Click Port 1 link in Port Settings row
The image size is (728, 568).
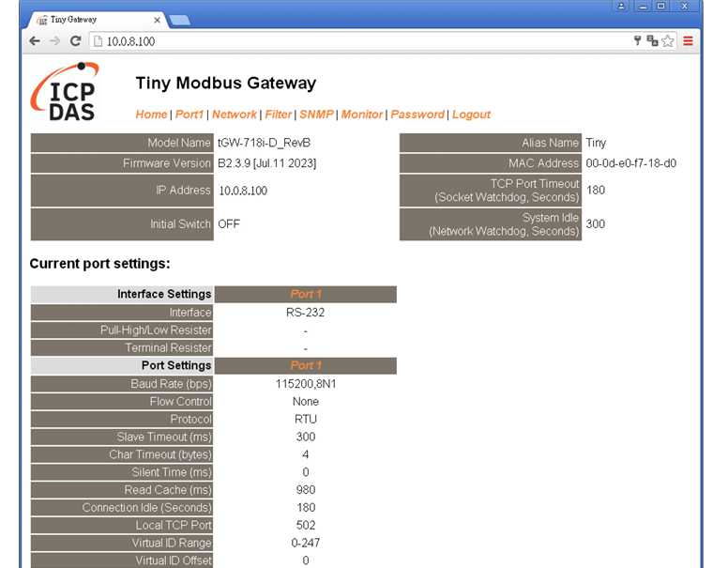click(x=306, y=366)
